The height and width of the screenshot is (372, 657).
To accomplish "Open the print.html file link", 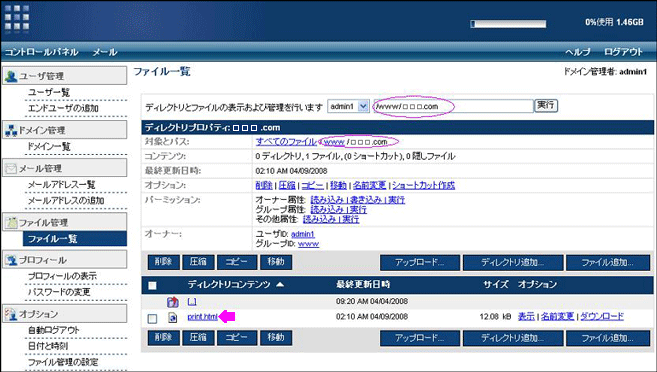I will 203,317.
